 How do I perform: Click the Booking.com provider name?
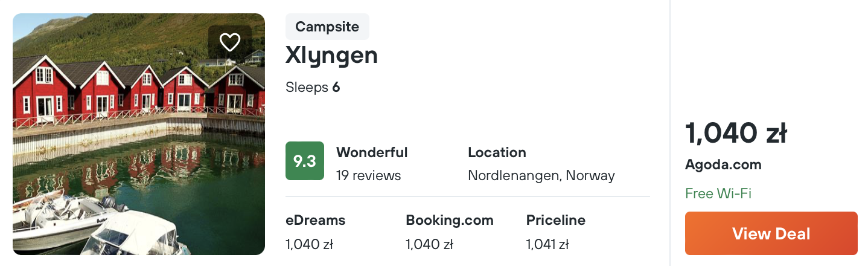pyautogui.click(x=450, y=221)
